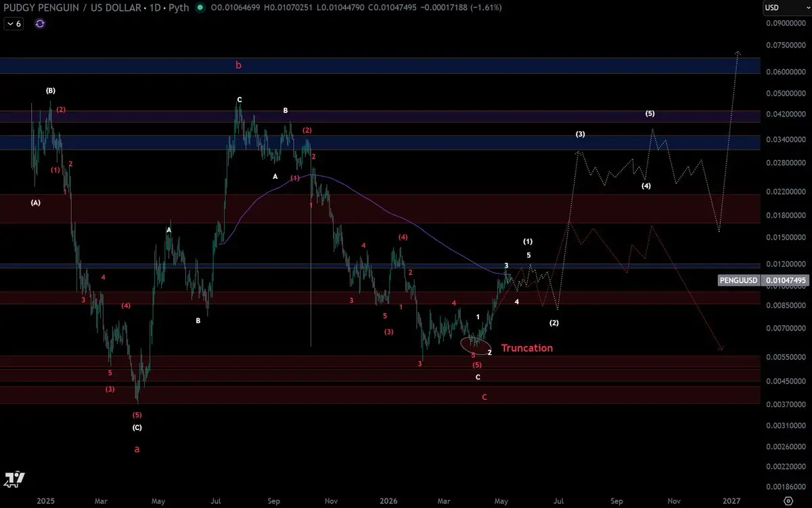Select the white (4) projected wave label

pos(646,186)
